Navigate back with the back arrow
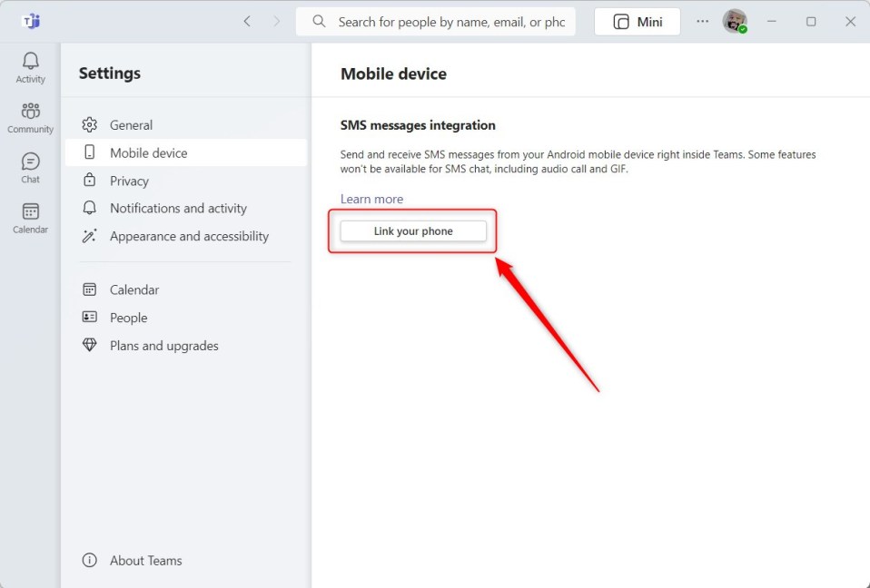Screen dimensions: 870x588 click(x=246, y=20)
